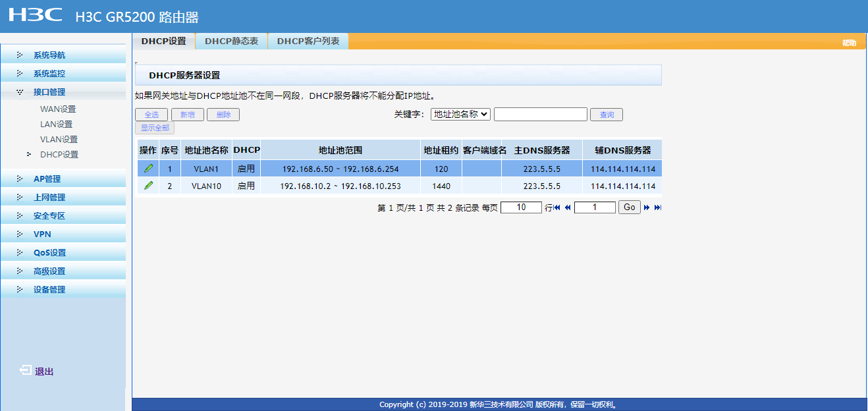Click the 退出 logout icon
This screenshot has height=411, width=868.
click(x=25, y=371)
